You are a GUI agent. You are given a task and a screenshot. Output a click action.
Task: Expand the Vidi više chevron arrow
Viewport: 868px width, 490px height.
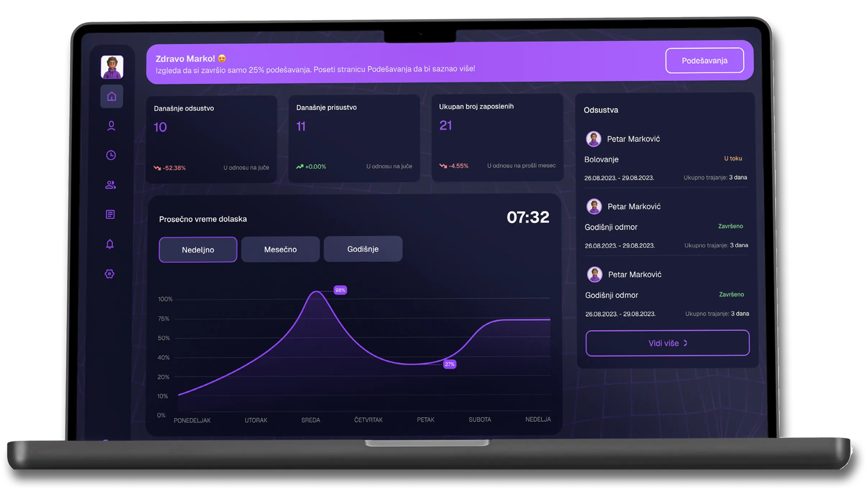(685, 343)
